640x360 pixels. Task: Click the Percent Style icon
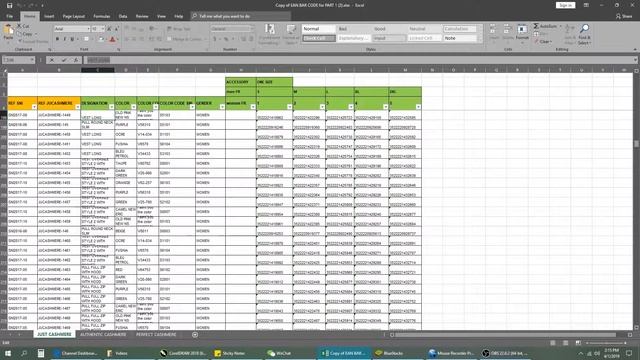coord(226,39)
